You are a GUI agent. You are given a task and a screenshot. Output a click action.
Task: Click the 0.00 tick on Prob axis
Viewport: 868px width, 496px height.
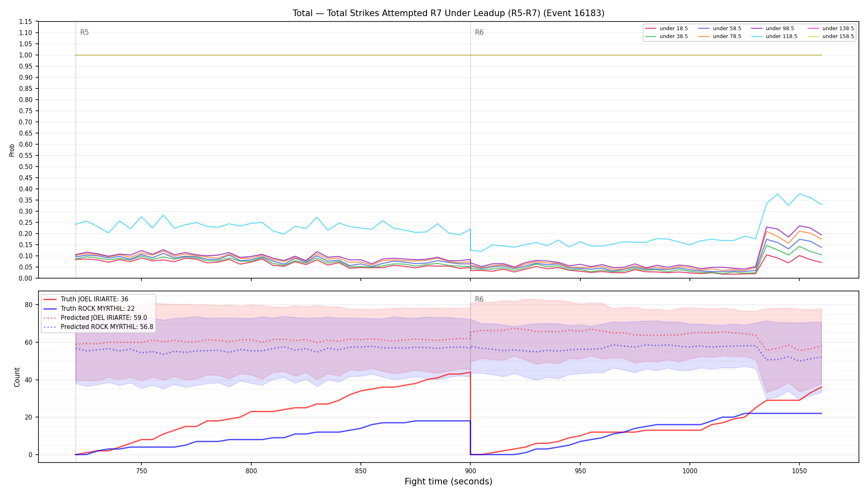click(26, 279)
